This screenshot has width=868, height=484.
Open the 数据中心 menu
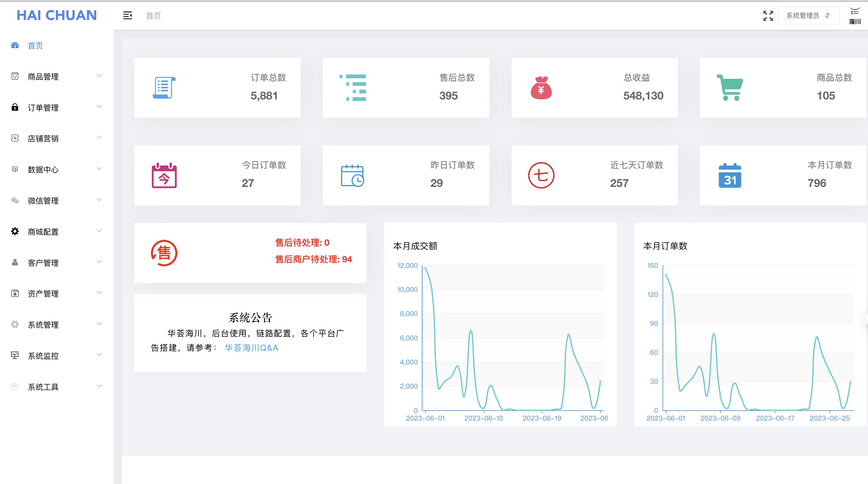click(57, 169)
